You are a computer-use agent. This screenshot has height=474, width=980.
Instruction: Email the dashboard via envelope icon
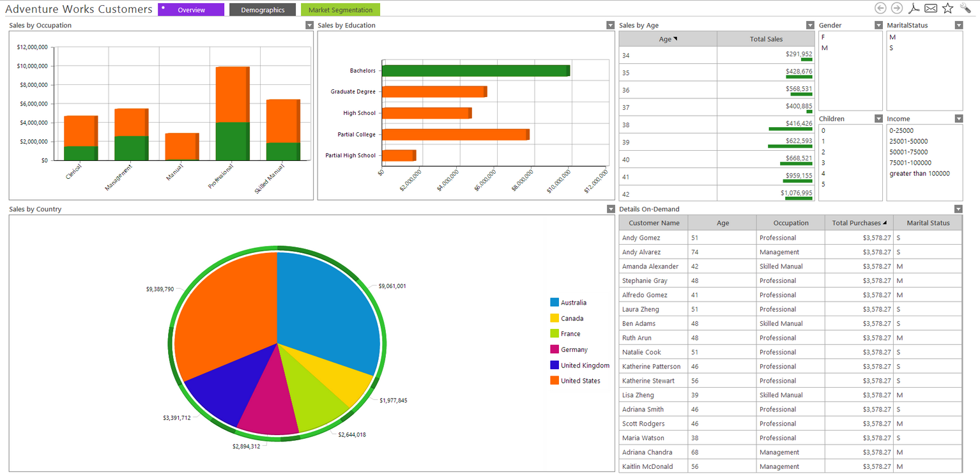tap(931, 8)
